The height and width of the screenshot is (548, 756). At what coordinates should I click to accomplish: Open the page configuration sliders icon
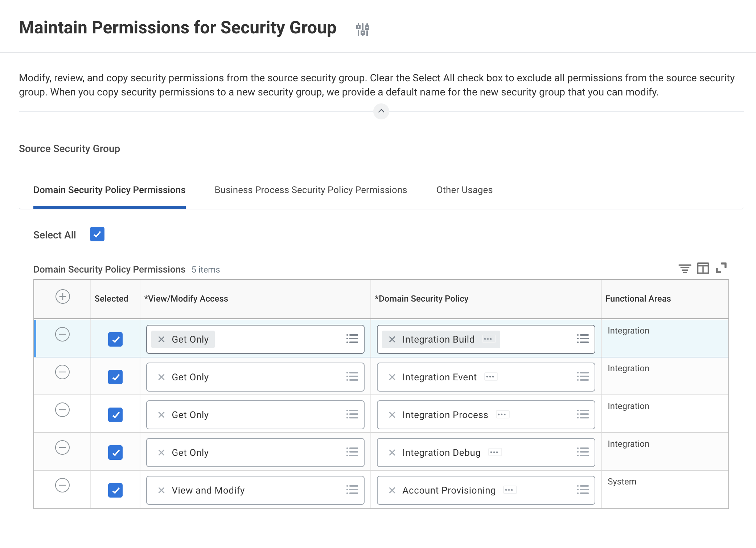tap(362, 29)
